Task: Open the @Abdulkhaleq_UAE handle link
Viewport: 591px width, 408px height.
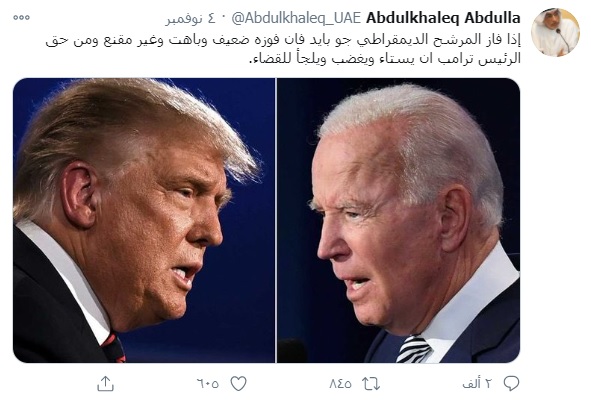Action: [296, 18]
